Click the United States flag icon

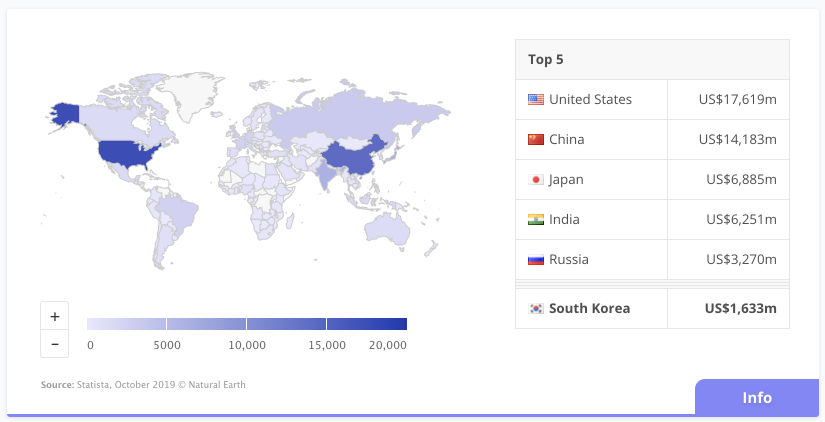coord(536,99)
